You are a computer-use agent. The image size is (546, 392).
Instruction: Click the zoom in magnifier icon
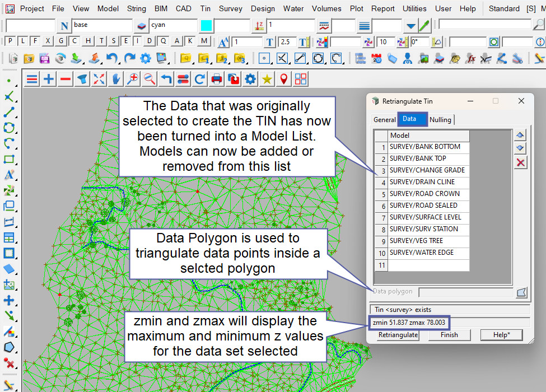(133, 79)
